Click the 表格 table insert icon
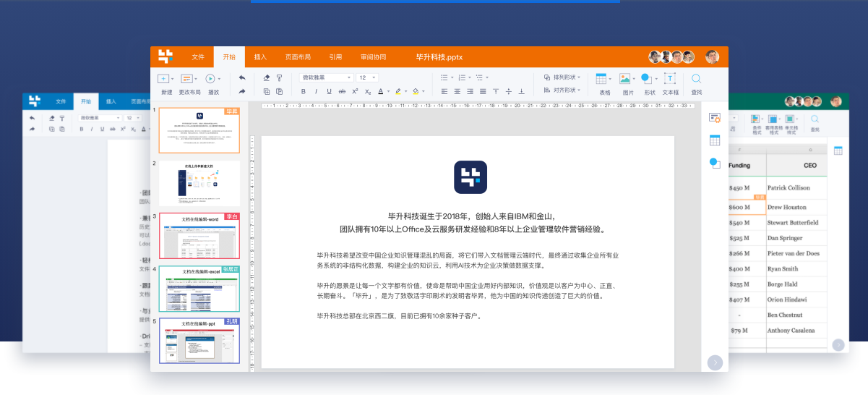 603,79
